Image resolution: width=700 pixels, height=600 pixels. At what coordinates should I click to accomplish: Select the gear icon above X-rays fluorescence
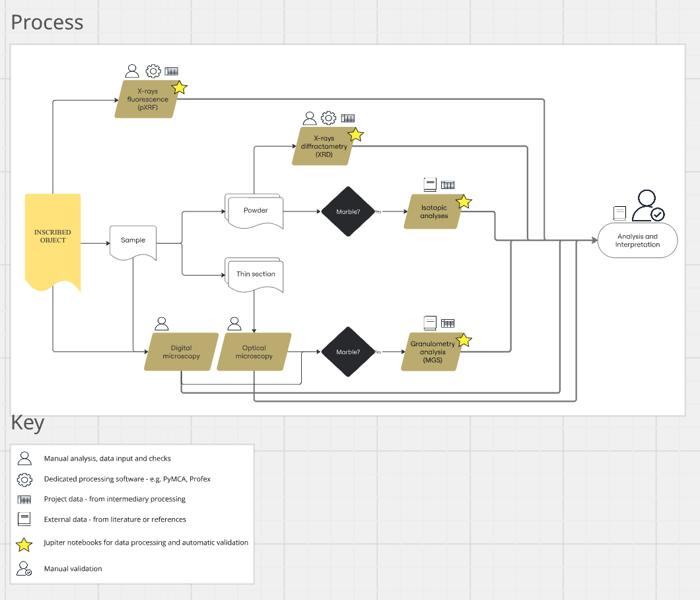pyautogui.click(x=153, y=71)
